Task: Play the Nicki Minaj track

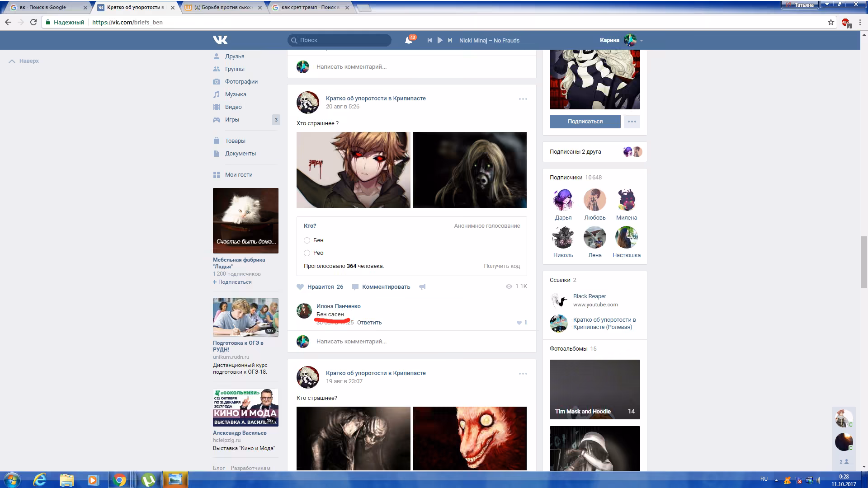Action: [x=440, y=40]
